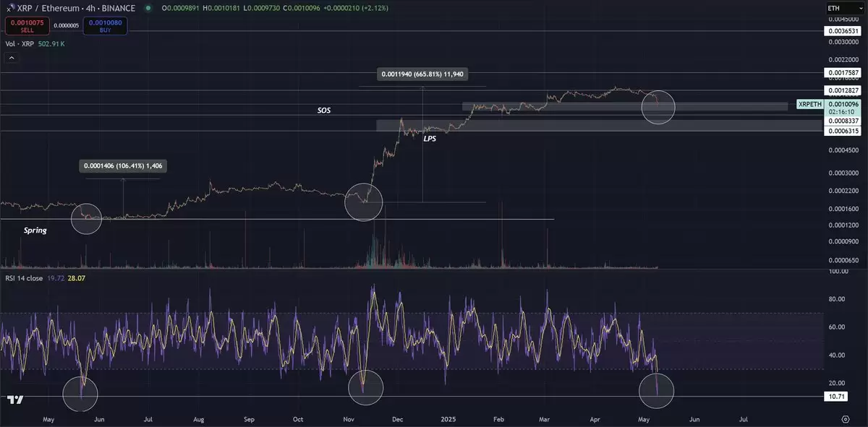Click the 0.0030000 price scale label
The width and height of the screenshot is (868, 427).
coord(845,43)
